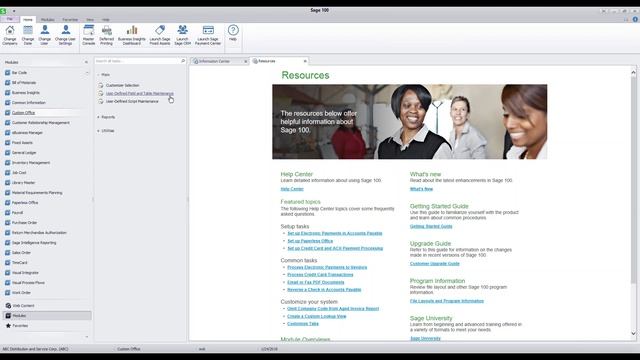Open Process Credit Card Transactions link

(x=320, y=275)
